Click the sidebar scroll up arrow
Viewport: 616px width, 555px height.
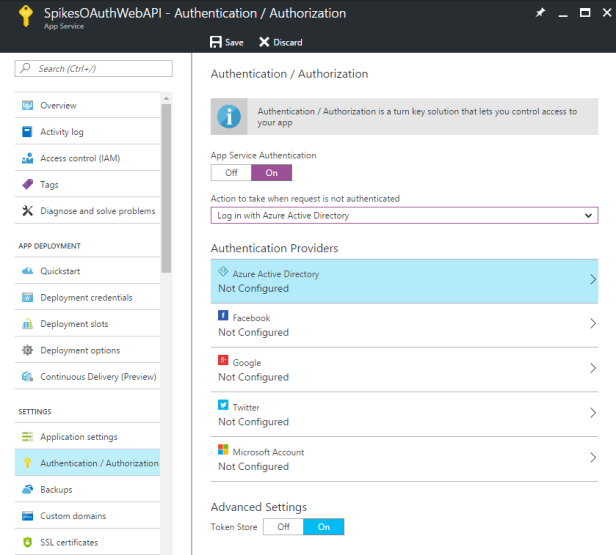166,98
